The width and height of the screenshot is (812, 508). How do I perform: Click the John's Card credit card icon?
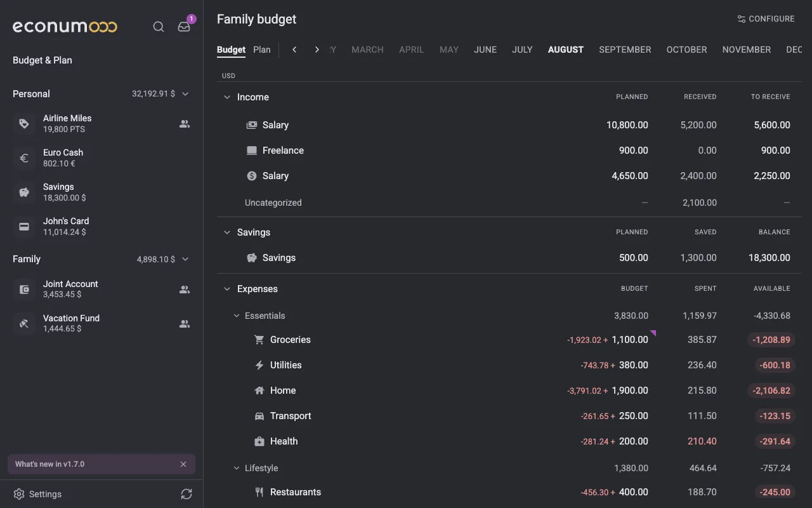24,227
